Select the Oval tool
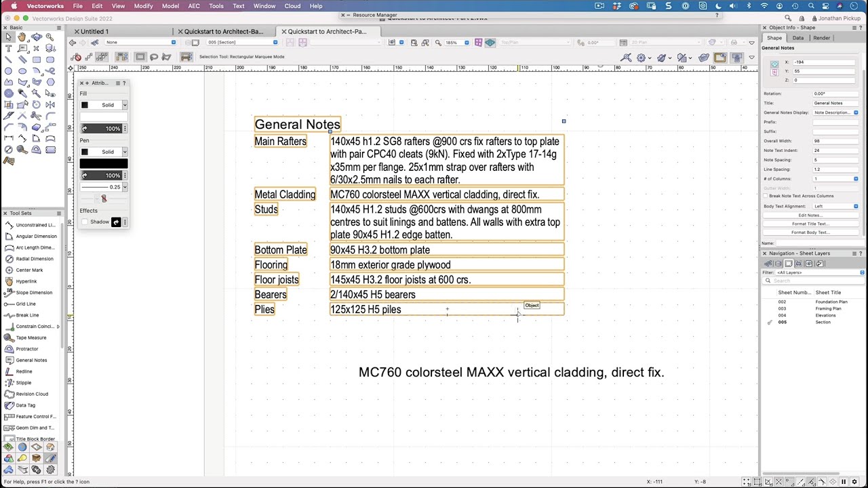 click(22, 70)
